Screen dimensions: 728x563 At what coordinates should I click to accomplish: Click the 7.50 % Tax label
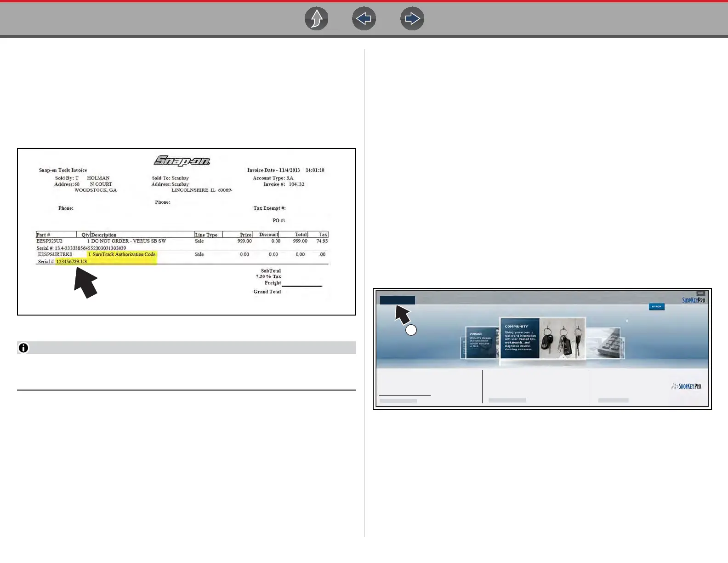[x=268, y=276]
